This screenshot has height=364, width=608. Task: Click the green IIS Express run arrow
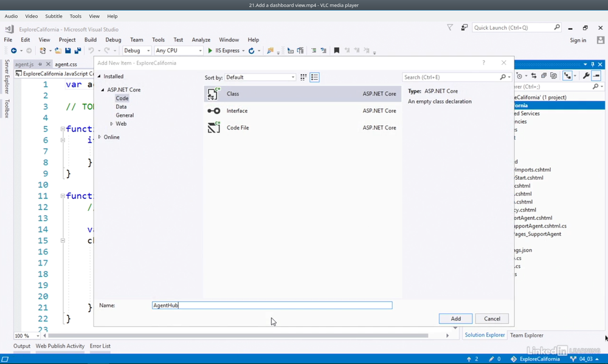click(x=210, y=51)
